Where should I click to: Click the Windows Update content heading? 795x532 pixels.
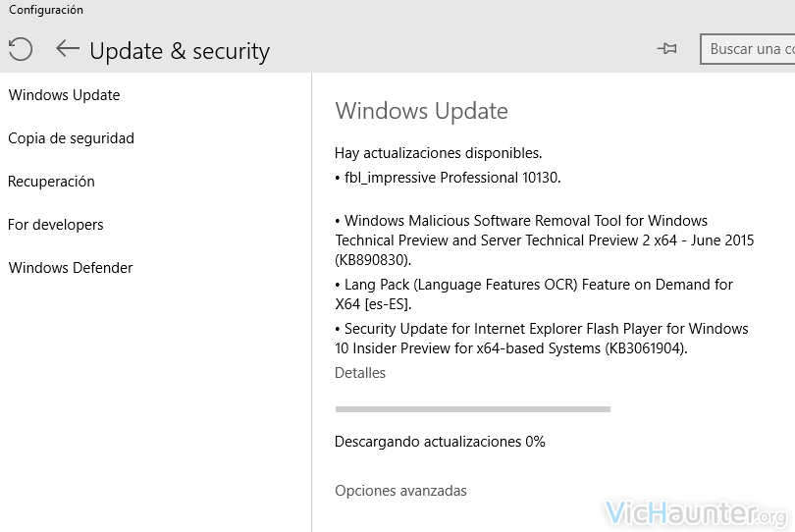coord(421,111)
